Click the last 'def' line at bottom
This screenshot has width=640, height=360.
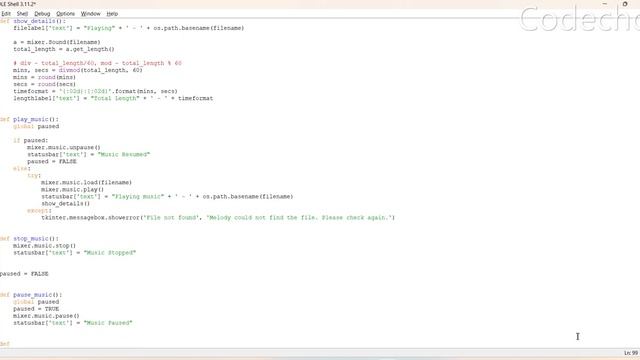[x=5, y=344]
